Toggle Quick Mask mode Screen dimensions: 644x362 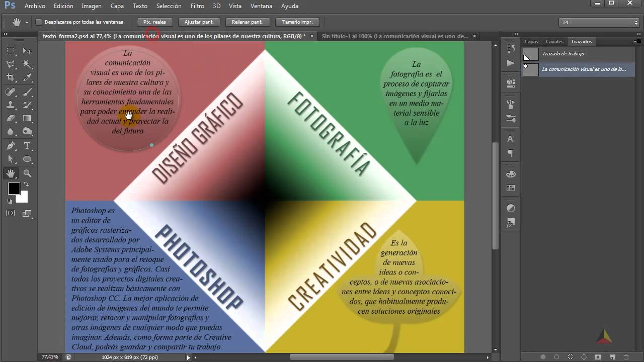pyautogui.click(x=11, y=213)
